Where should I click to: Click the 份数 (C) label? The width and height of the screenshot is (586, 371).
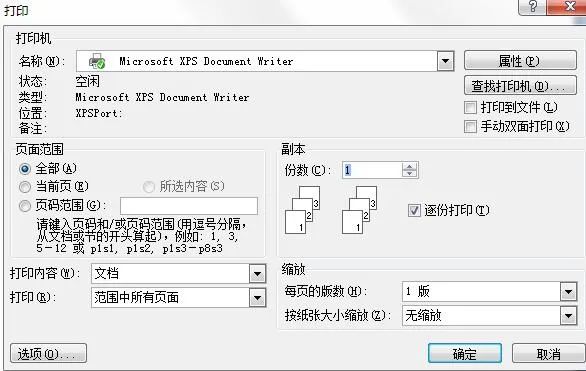point(308,170)
